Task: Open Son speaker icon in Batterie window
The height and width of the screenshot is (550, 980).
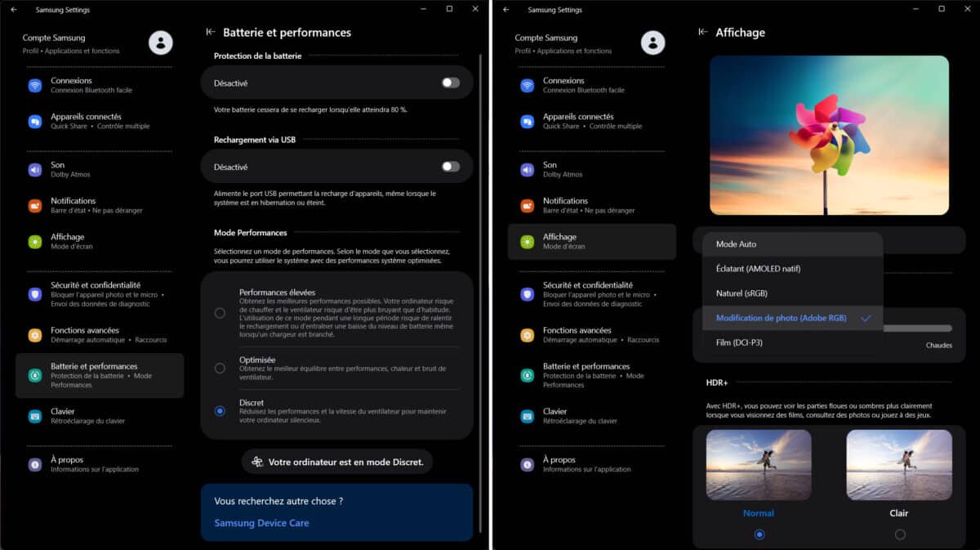Action: click(x=35, y=169)
